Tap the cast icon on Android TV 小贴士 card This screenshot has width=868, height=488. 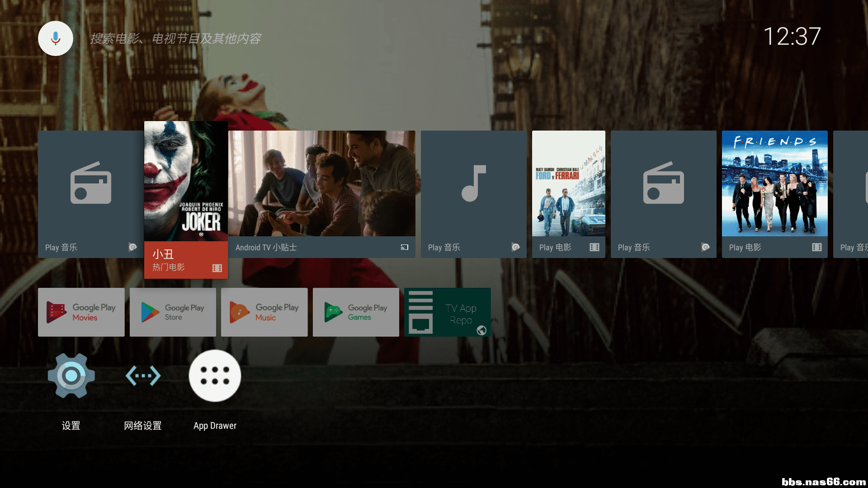[404, 247]
